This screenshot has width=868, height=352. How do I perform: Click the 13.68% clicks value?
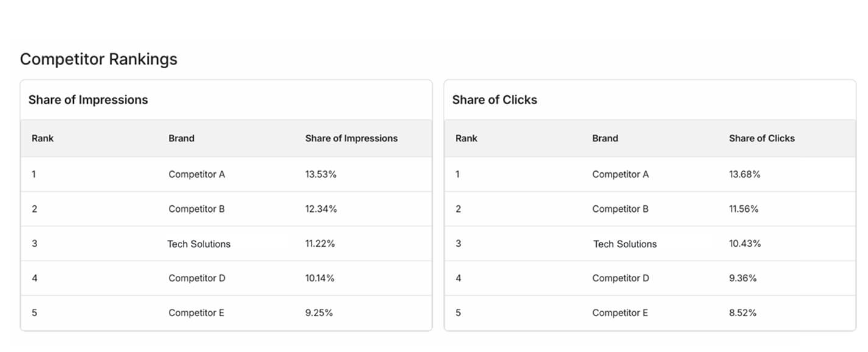(745, 174)
